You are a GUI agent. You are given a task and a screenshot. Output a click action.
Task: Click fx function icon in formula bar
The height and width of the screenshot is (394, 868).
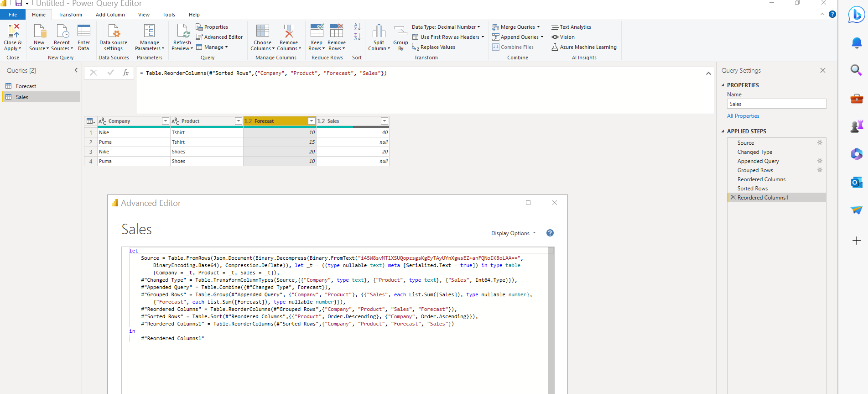pos(125,73)
